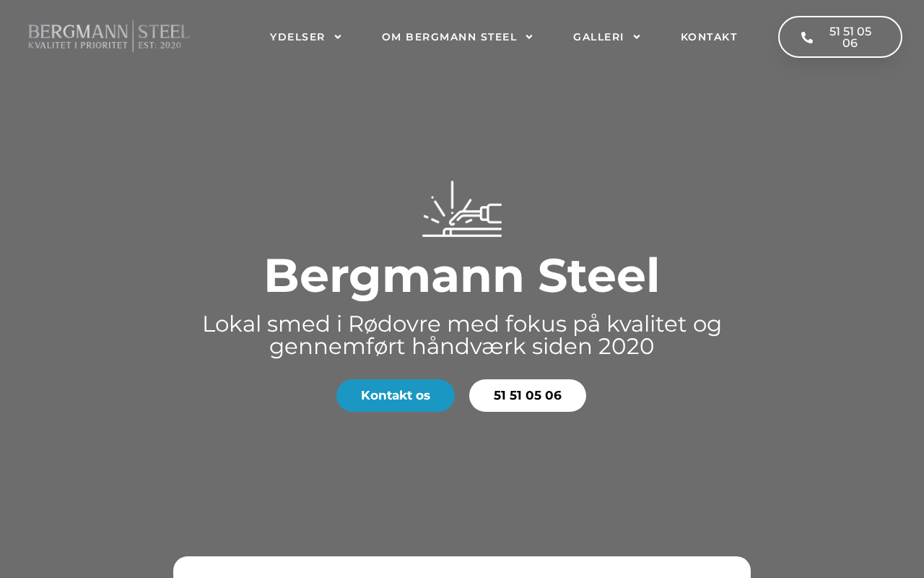Expand the Om Bergmann Steel chevron
Image resolution: width=924 pixels, height=578 pixels.
[x=529, y=37]
